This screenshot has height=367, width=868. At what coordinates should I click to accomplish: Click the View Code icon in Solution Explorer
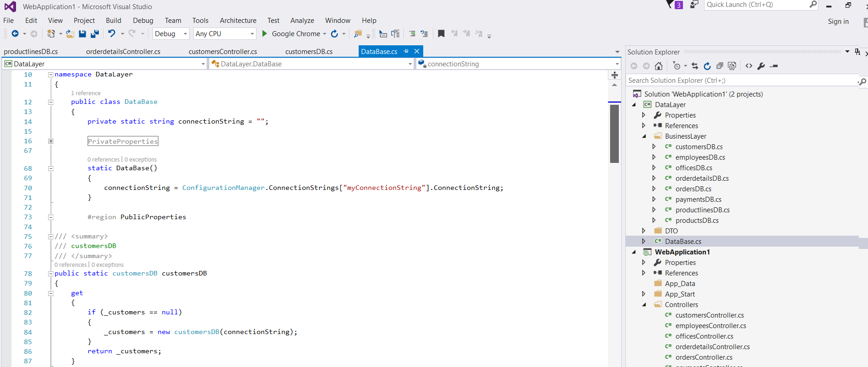click(748, 66)
